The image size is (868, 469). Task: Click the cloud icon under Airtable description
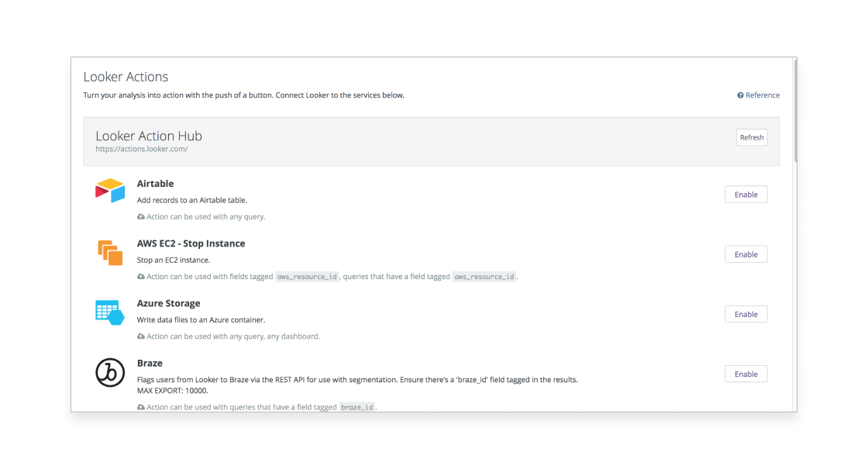141,216
